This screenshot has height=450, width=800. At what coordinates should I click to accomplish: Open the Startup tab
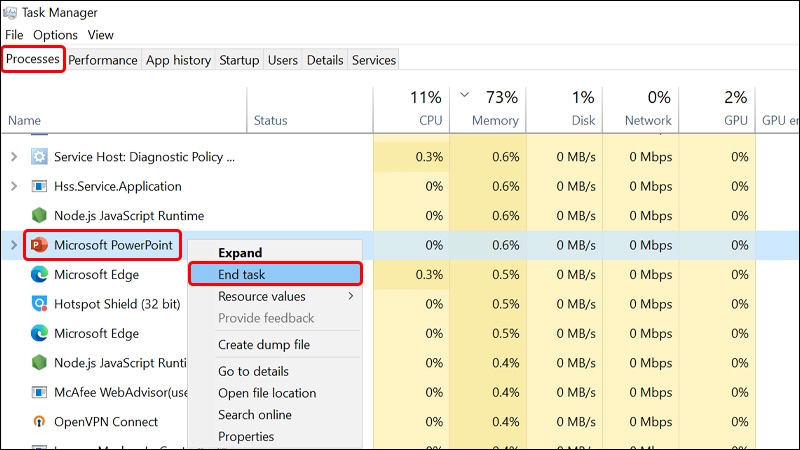click(x=239, y=60)
